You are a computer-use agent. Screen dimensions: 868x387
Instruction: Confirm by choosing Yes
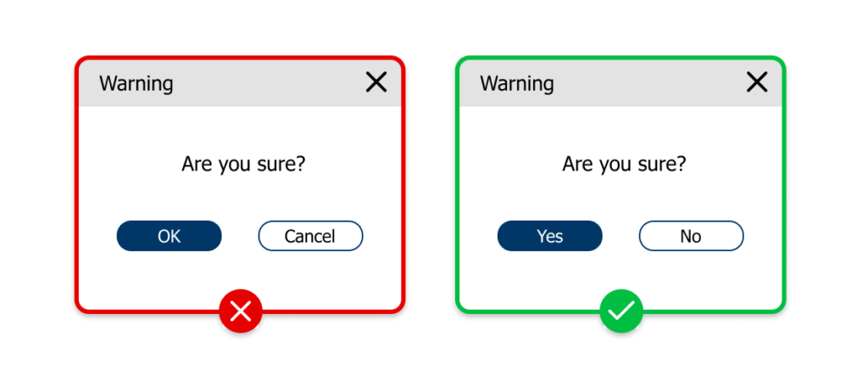click(549, 236)
